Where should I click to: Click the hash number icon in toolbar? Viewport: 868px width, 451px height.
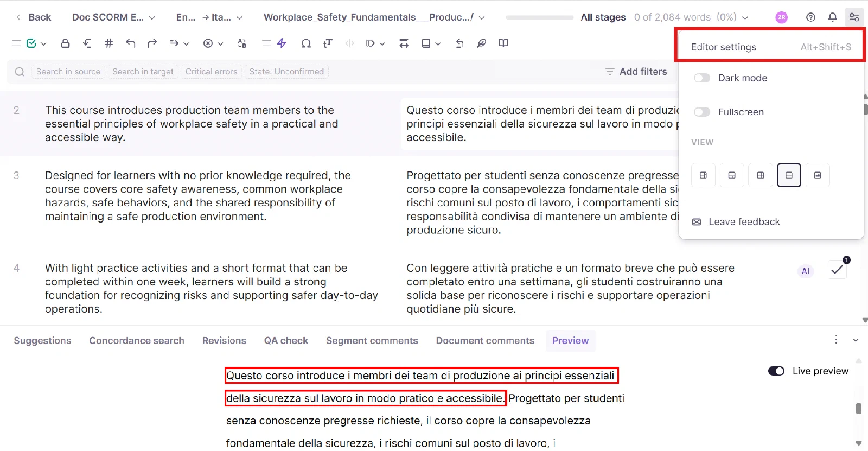click(108, 43)
